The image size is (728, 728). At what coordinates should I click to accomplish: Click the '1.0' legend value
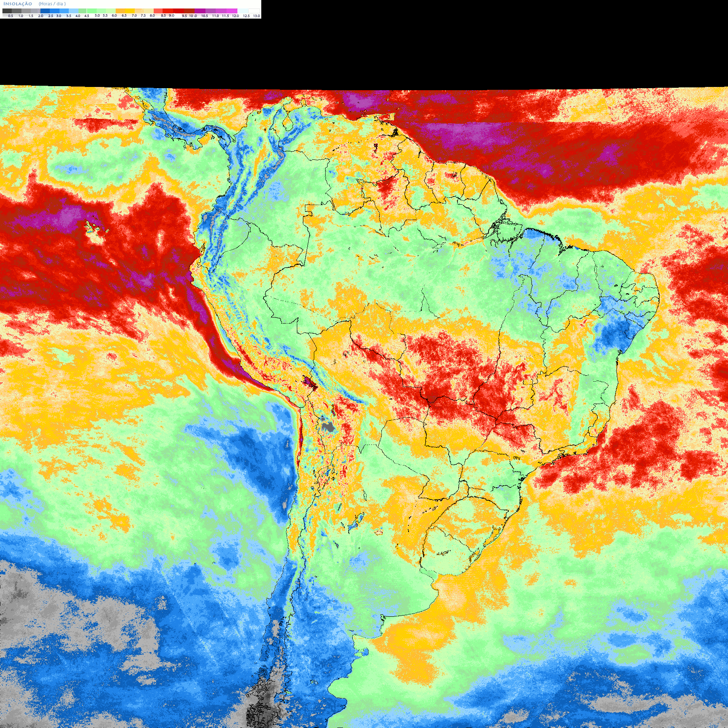pyautogui.click(x=21, y=16)
